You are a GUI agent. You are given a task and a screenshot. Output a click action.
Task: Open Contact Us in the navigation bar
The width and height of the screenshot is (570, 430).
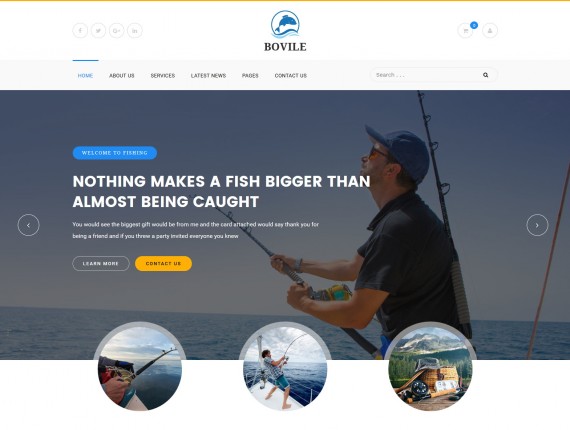tap(291, 76)
